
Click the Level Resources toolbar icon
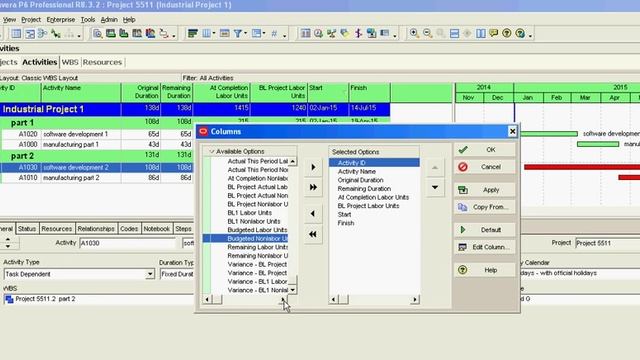331,33
